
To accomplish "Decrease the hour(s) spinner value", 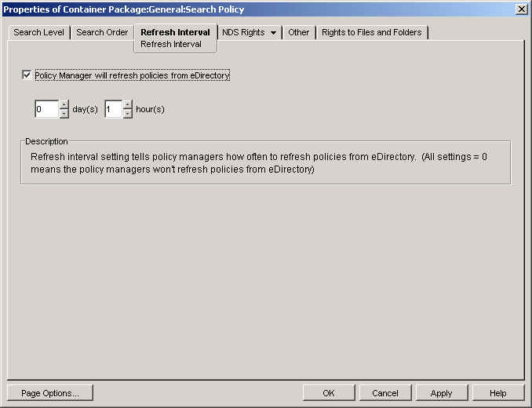I will click(128, 114).
